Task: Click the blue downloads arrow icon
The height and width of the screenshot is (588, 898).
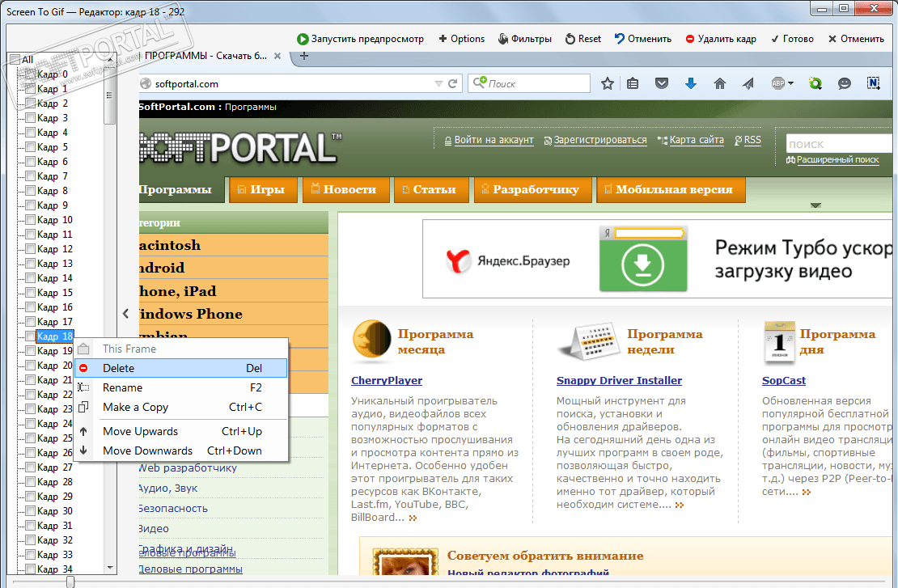Action: point(691,83)
